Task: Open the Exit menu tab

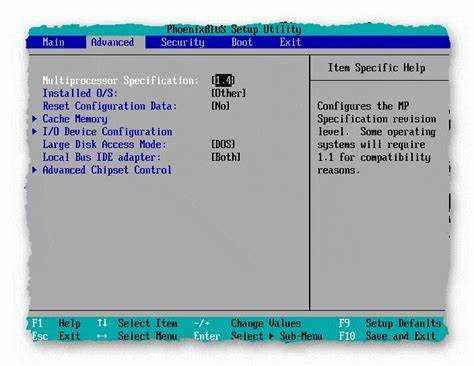Action: [290, 42]
